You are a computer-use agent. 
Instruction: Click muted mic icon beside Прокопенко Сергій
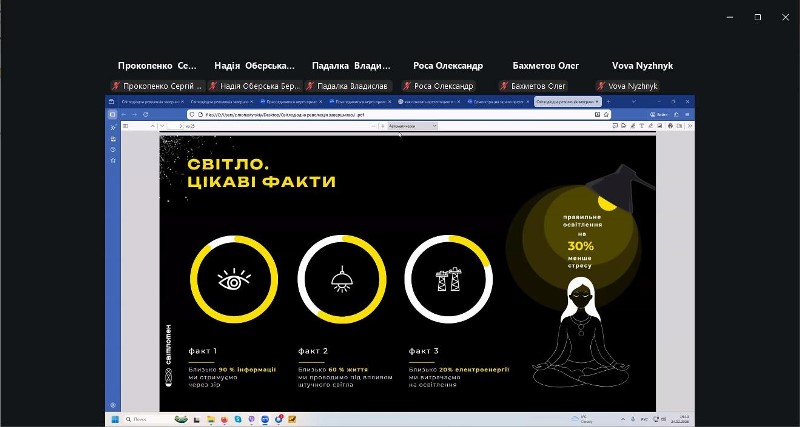[116, 87]
